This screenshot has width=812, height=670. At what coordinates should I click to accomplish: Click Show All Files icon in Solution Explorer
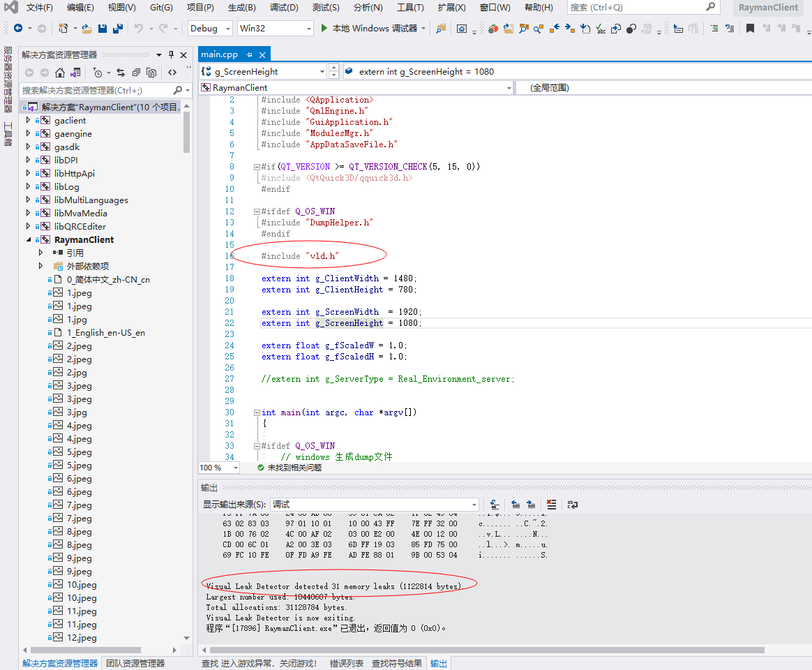click(x=151, y=73)
